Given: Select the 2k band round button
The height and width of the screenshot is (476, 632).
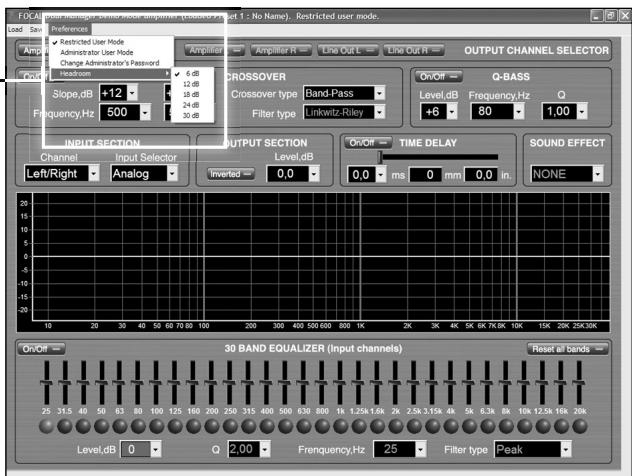Looking at the screenshot, I should click(395, 426).
